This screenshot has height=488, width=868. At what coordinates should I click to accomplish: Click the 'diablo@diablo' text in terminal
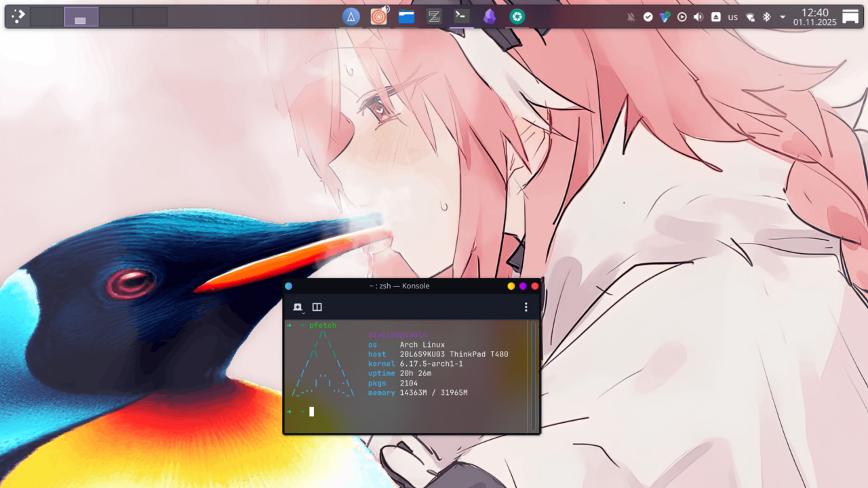tap(397, 335)
